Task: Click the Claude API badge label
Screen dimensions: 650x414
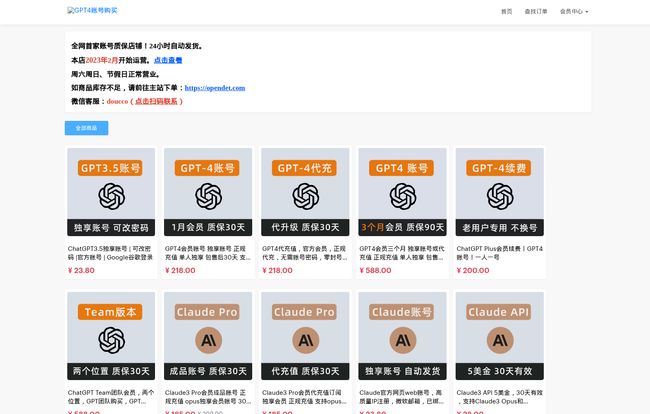Action: tap(499, 312)
